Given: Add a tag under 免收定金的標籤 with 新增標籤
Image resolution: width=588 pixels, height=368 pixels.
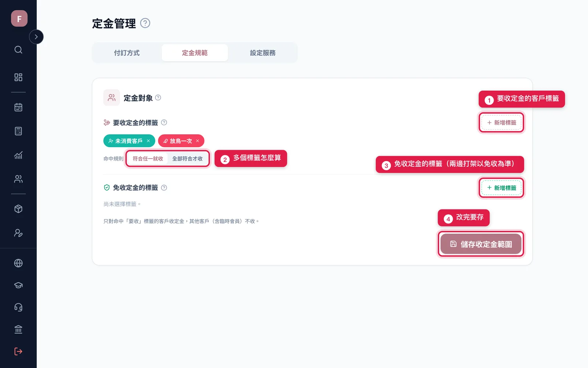Looking at the screenshot, I should click(x=502, y=188).
